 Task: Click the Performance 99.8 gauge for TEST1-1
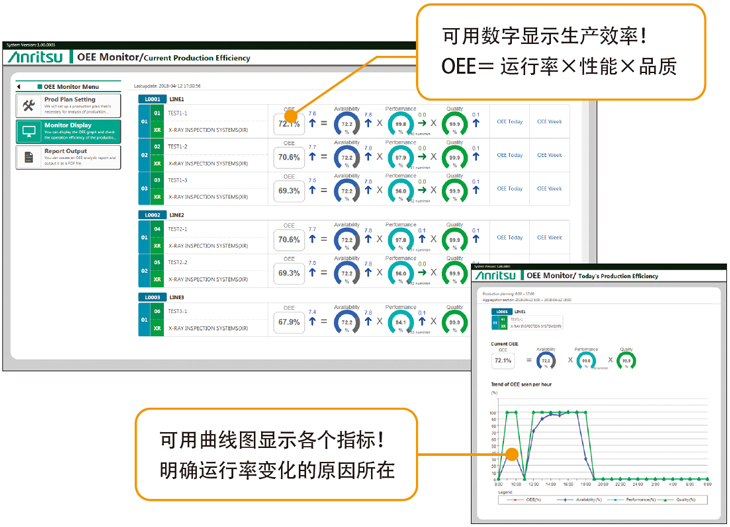[x=401, y=124]
